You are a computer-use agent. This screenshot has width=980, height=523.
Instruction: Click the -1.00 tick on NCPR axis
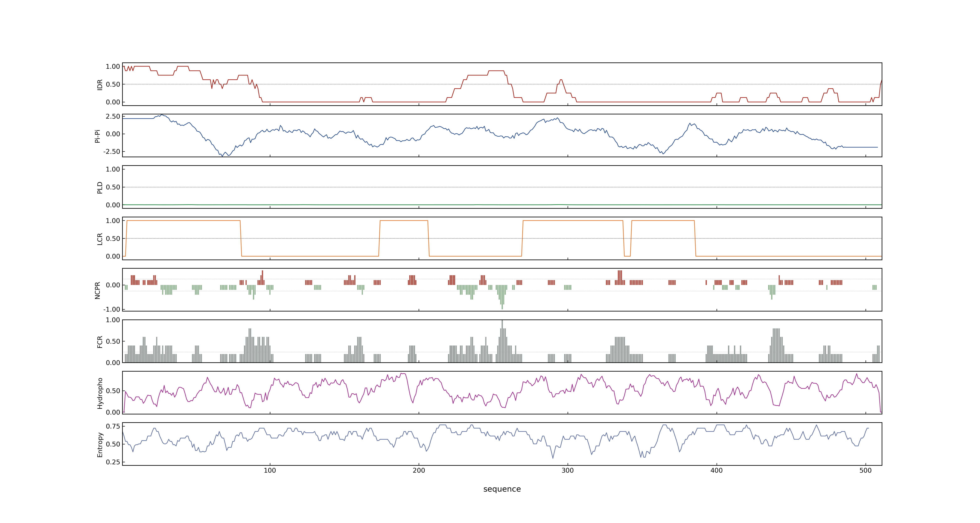click(112, 309)
